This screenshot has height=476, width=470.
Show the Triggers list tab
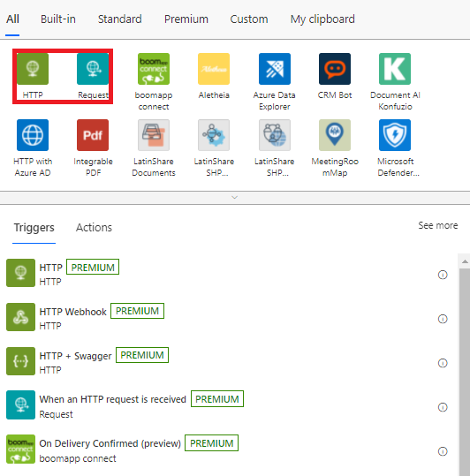click(x=34, y=227)
